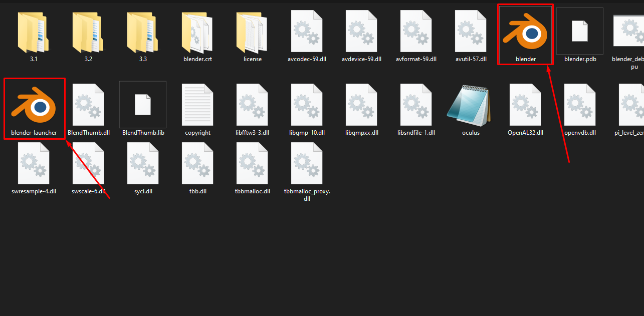Click the "tbbmalloc_proxy.dll" file name label

click(307, 195)
